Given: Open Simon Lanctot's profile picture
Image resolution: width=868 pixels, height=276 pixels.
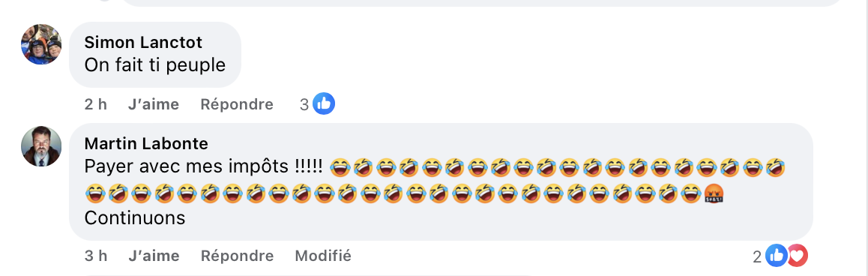Looking at the screenshot, I should [41, 44].
